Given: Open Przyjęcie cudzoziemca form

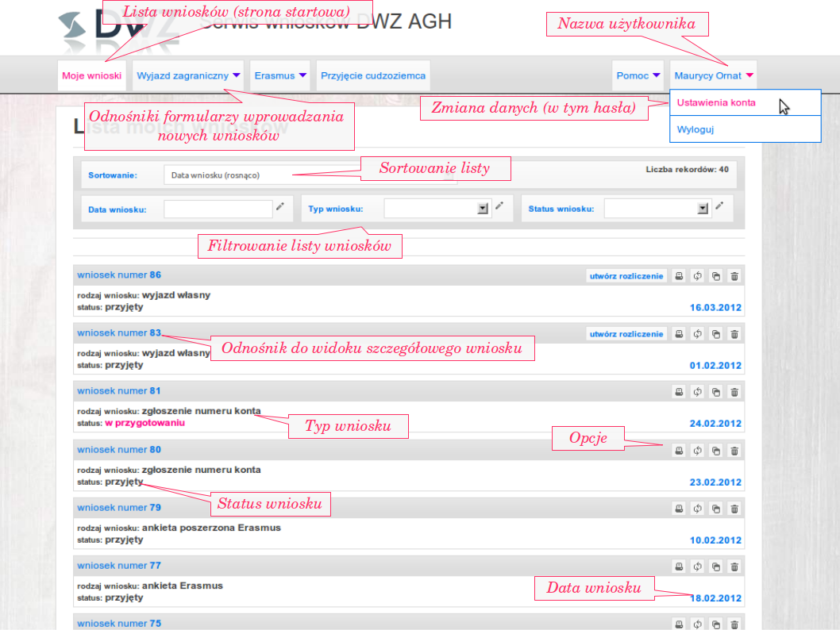Looking at the screenshot, I should pos(373,75).
